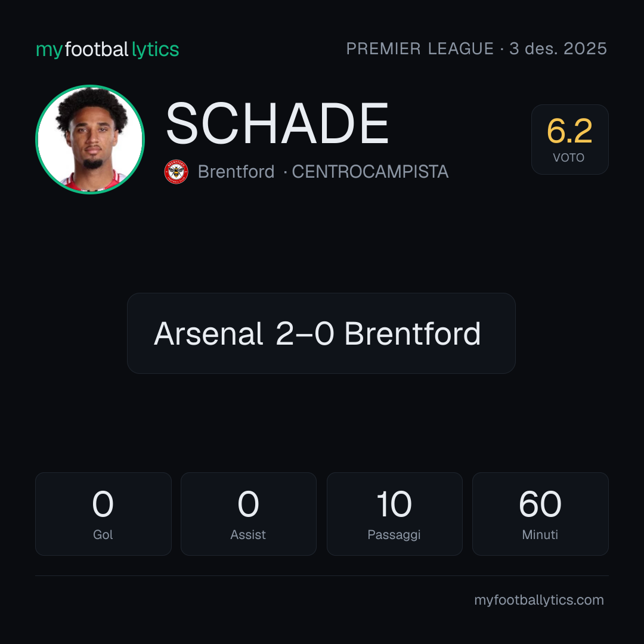Open the Arsenal 2–0 Brentford scorecard
The width and height of the screenshot is (644, 644).
321,333
